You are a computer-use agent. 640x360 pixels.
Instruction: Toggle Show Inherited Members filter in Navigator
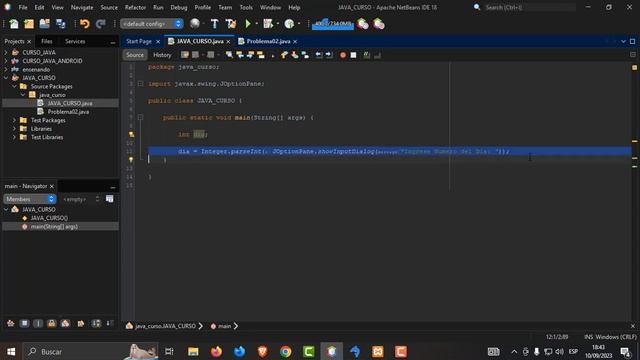(x=10, y=323)
